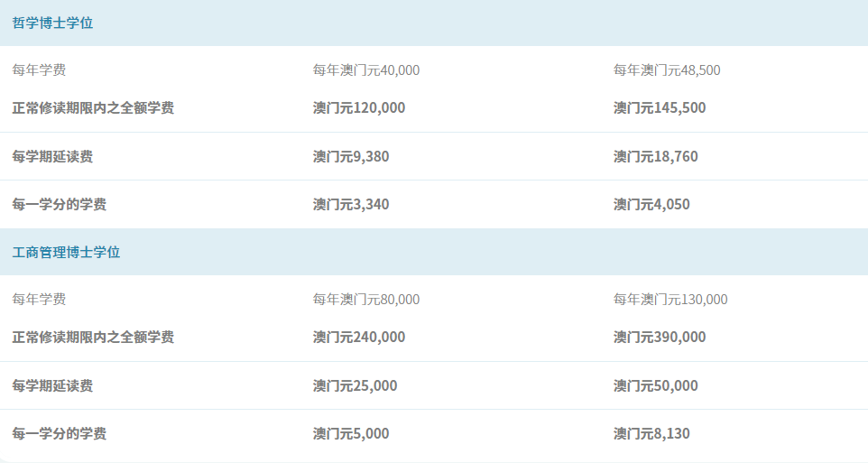This screenshot has width=868, height=463.
Task: Select the 澳门元3,340 amount
Action: (351, 204)
